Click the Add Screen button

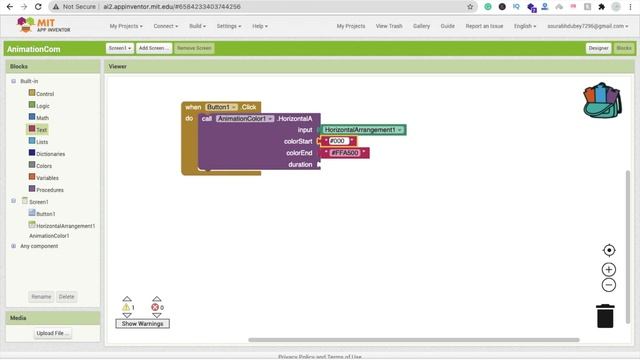[153, 48]
